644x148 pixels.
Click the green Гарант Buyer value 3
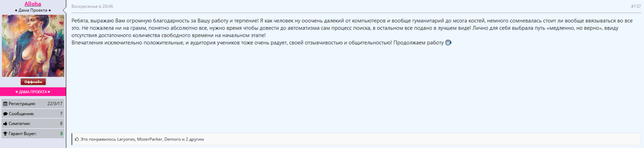point(61,134)
